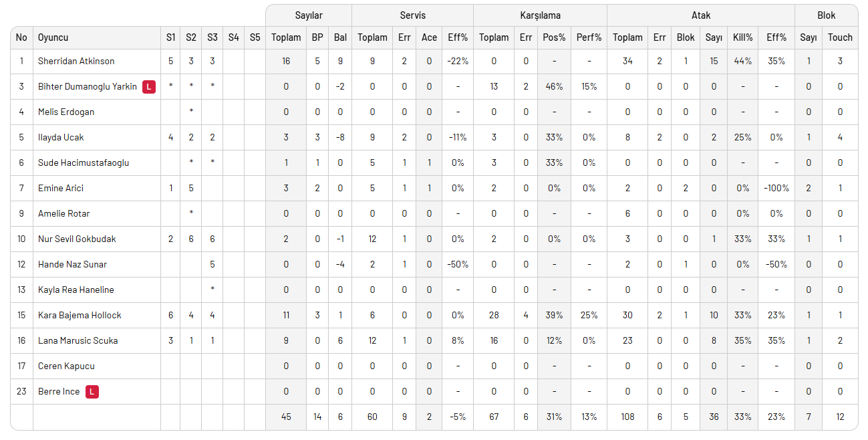Open Sherridan Atkinson's player name
The width and height of the screenshot is (868, 440).
76,61
